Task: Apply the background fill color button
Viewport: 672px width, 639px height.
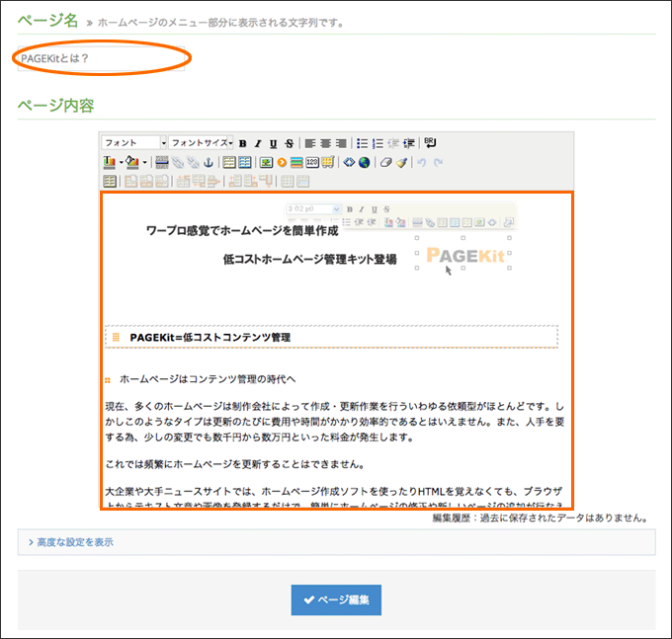Action: click(132, 162)
